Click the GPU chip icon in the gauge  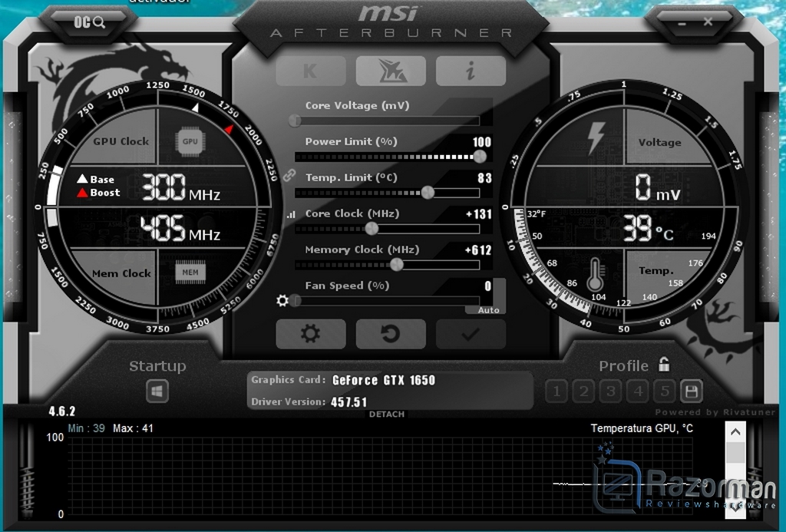(190, 141)
